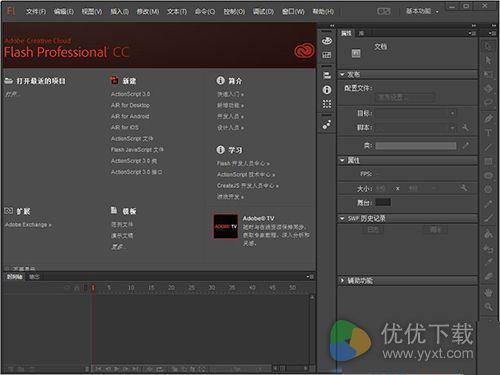Image resolution: width=500 pixels, height=375 pixels.
Task: Create new ActionScript 3.0 document
Action: 130,94
